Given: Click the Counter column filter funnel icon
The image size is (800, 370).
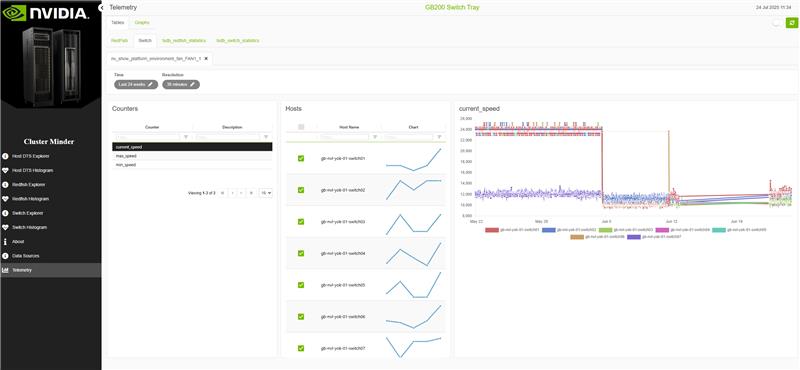Looking at the screenshot, I should pos(186,137).
